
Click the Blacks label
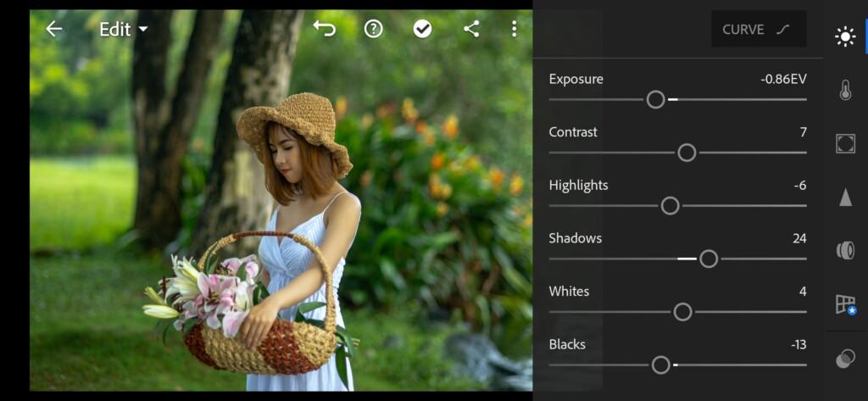(x=567, y=345)
